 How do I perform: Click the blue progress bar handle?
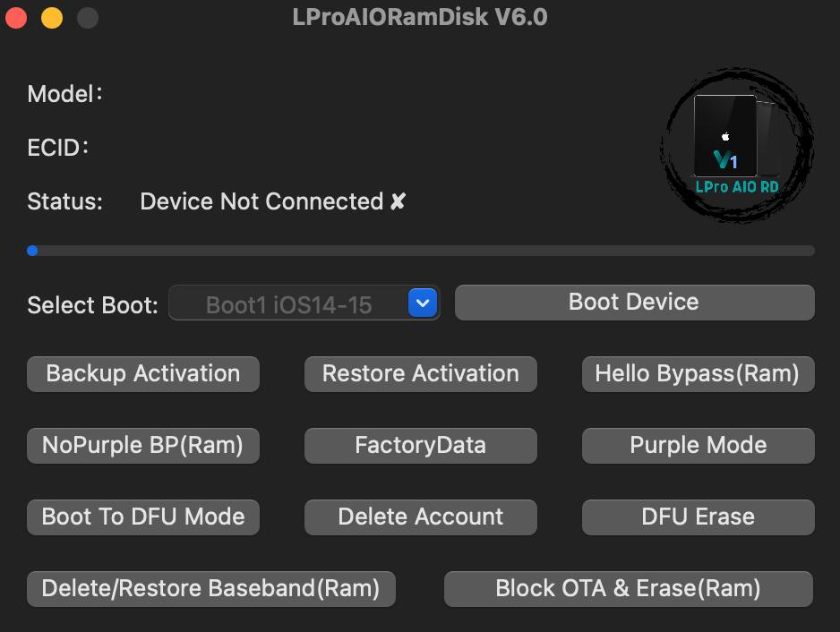pos(32,251)
